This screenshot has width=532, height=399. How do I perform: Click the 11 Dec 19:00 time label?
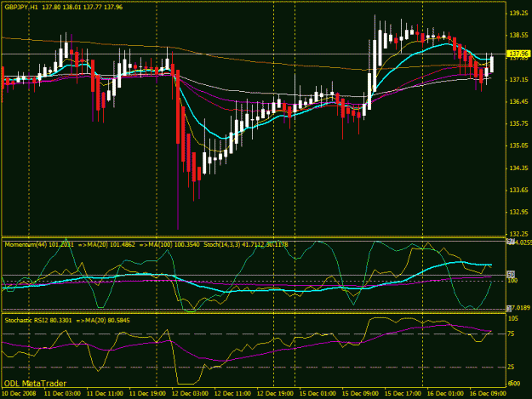(x=147, y=394)
